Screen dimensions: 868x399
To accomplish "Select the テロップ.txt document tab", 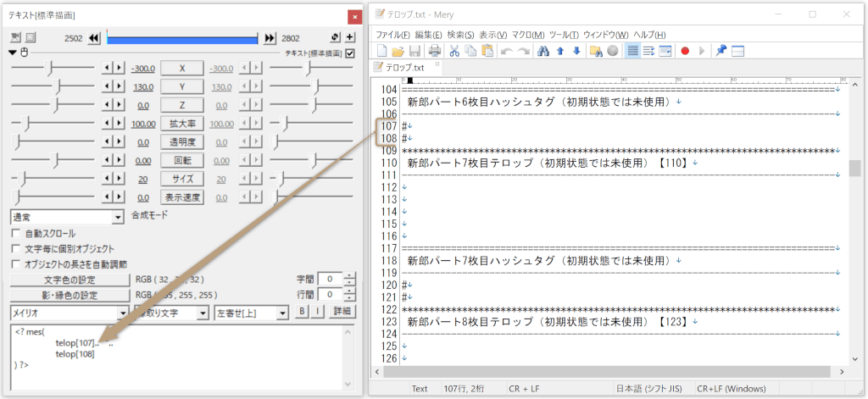I will [x=405, y=68].
